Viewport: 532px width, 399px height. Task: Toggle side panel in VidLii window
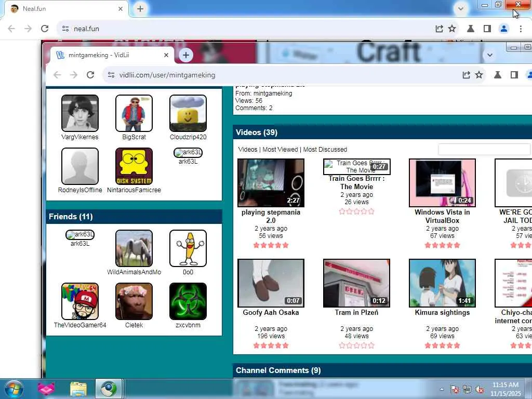[x=514, y=75]
